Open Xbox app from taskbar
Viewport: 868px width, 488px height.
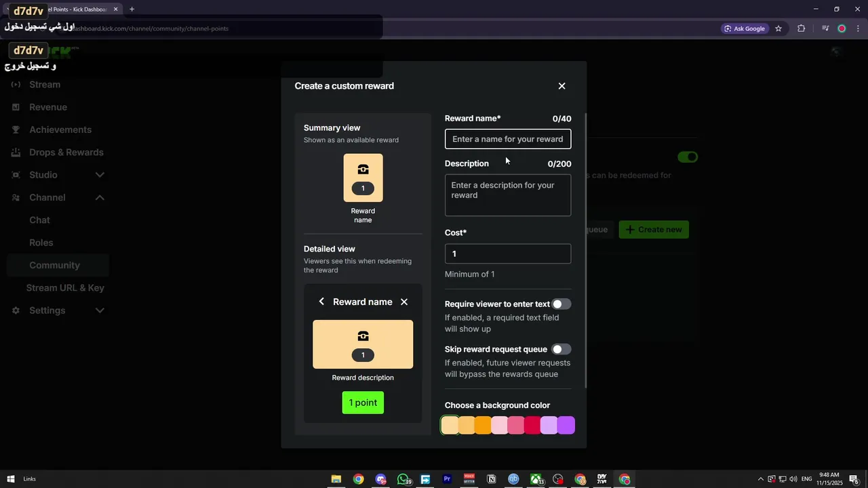(536, 479)
